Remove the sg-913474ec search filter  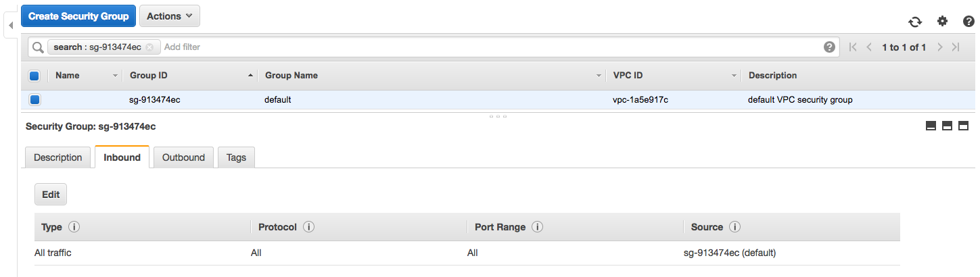[x=149, y=47]
